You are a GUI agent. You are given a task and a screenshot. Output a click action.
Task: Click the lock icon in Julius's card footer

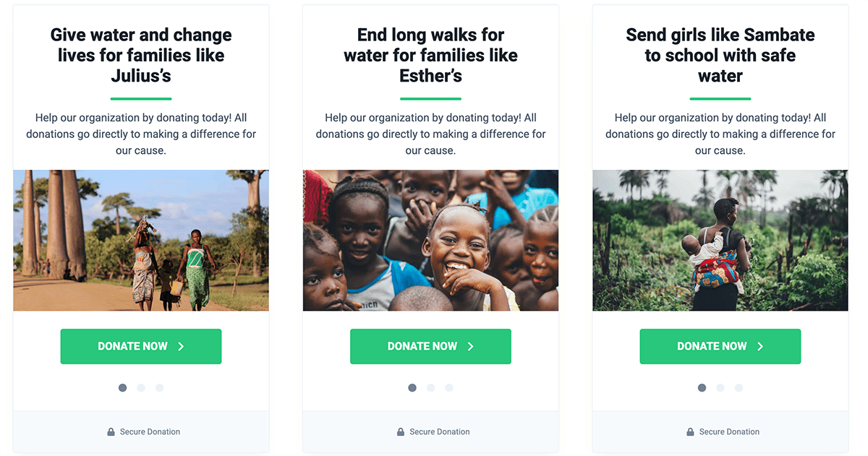coord(111,432)
